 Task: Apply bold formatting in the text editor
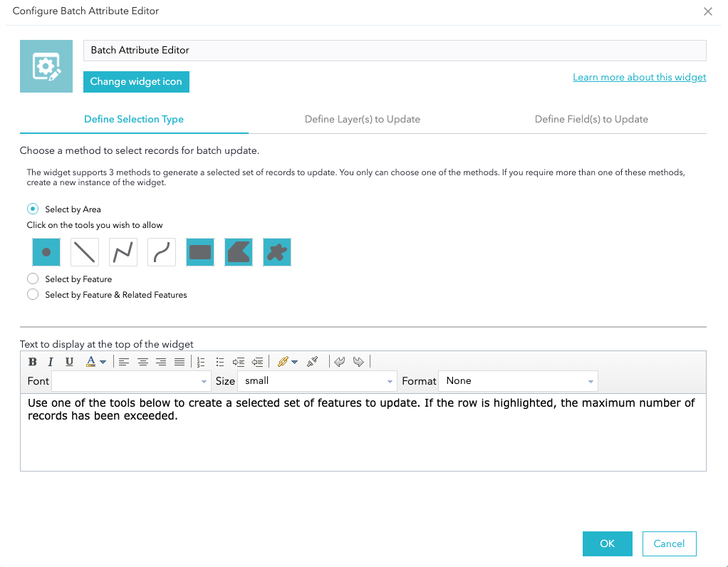33,362
